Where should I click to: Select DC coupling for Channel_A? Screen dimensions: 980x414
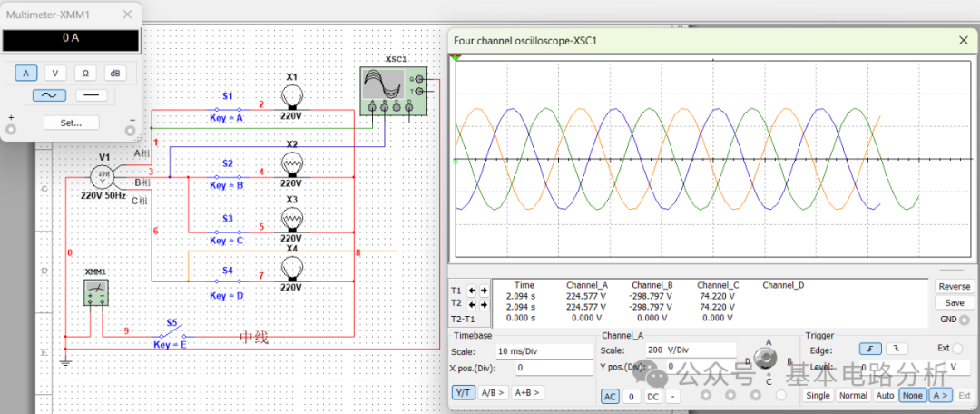pos(652,397)
